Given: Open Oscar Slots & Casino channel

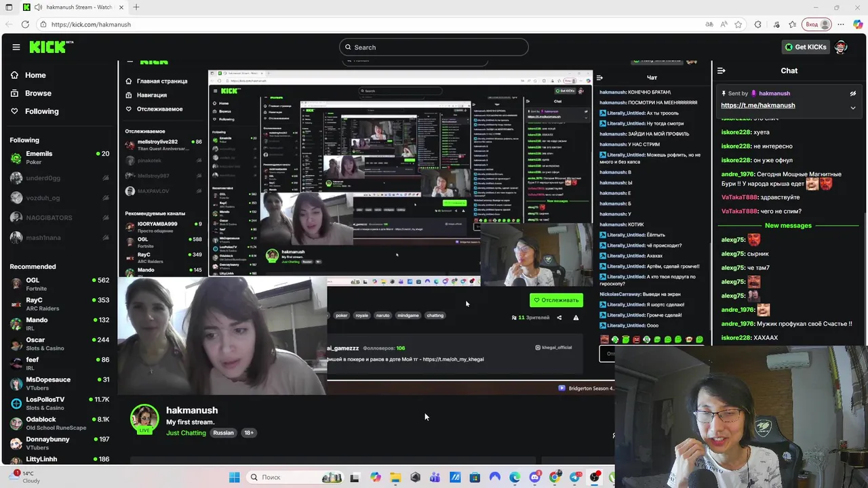Looking at the screenshot, I should pos(60,344).
